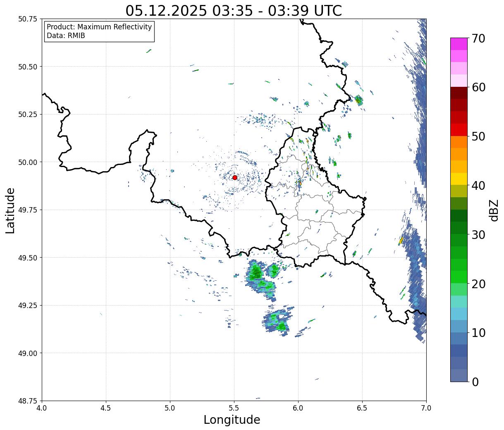The image size is (504, 430).
Task: Click the dark red colorbar segment below 60
Action: pos(459,93)
